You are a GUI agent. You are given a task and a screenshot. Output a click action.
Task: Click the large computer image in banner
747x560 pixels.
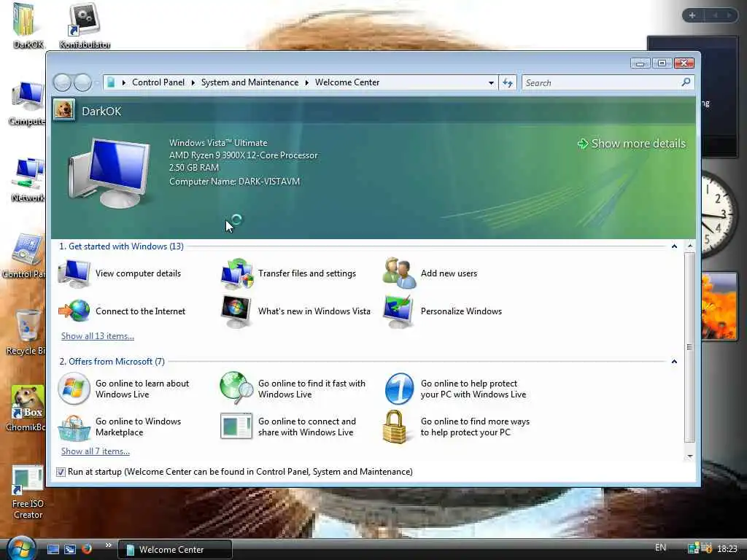pos(109,174)
